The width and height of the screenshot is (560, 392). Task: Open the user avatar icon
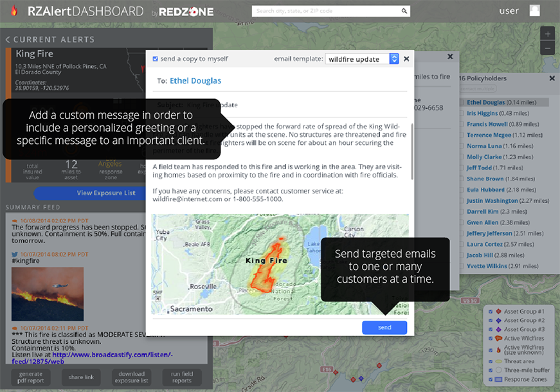pos(534,10)
